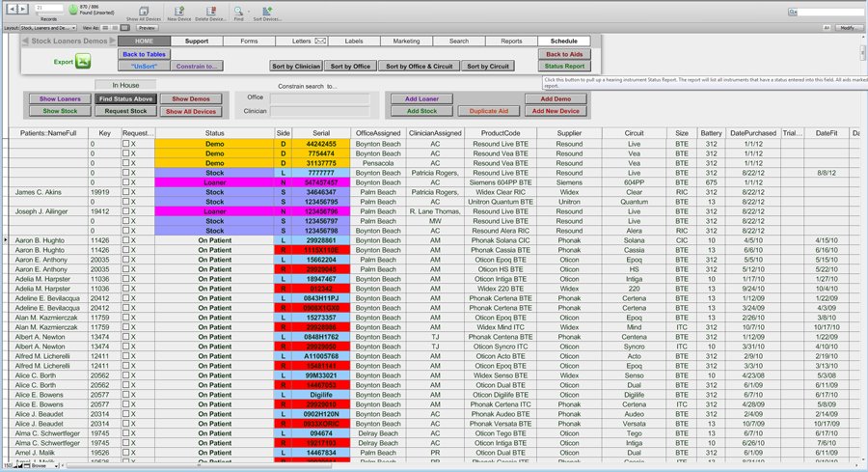Open the Office constrain field dropdown
Image resolution: width=868 pixels, height=472 pixels.
pyautogui.click(x=319, y=98)
